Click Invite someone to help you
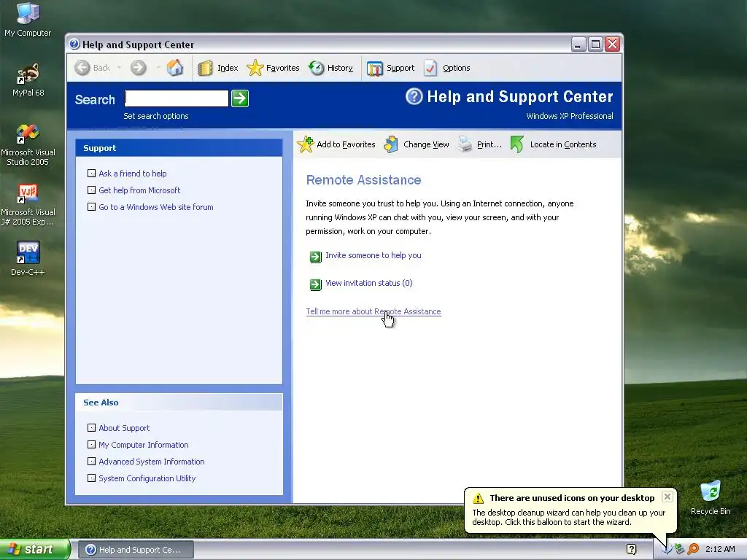 [373, 255]
